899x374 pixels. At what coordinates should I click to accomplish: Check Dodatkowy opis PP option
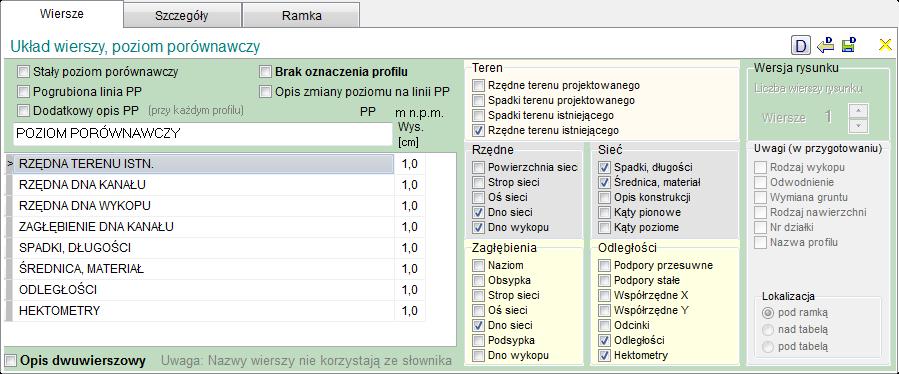point(23,110)
